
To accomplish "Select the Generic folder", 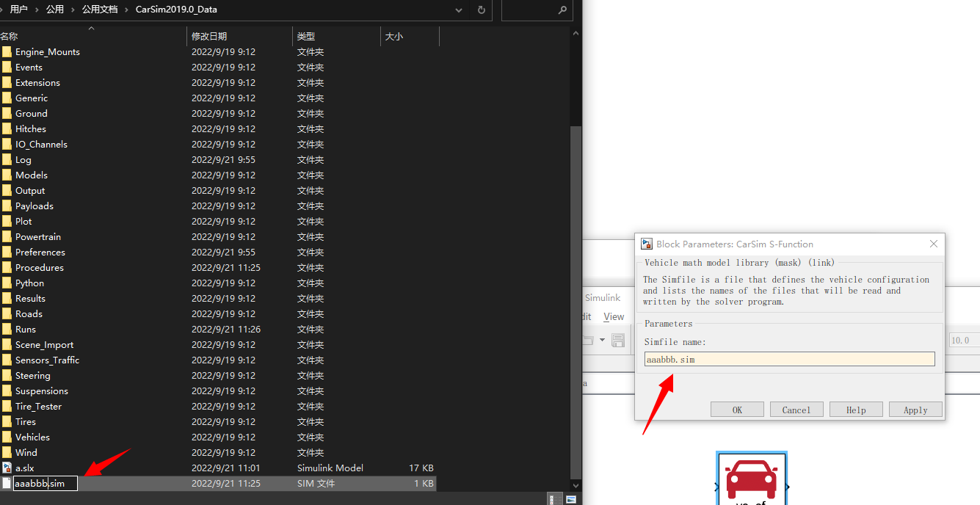I will [x=32, y=98].
